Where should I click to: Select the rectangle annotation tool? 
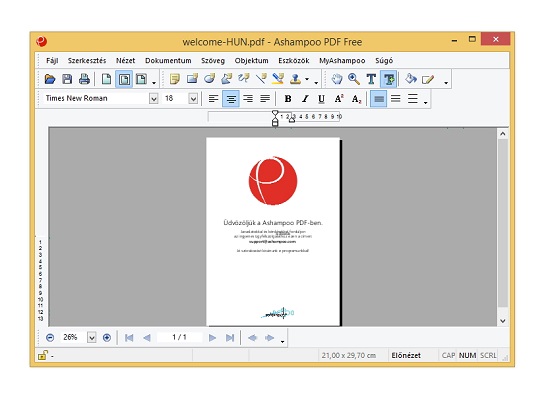pyautogui.click(x=192, y=79)
